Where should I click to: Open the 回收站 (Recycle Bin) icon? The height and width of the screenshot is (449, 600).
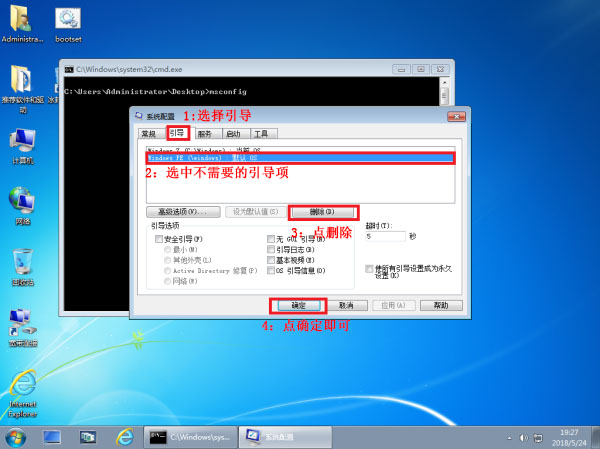pyautogui.click(x=22, y=262)
